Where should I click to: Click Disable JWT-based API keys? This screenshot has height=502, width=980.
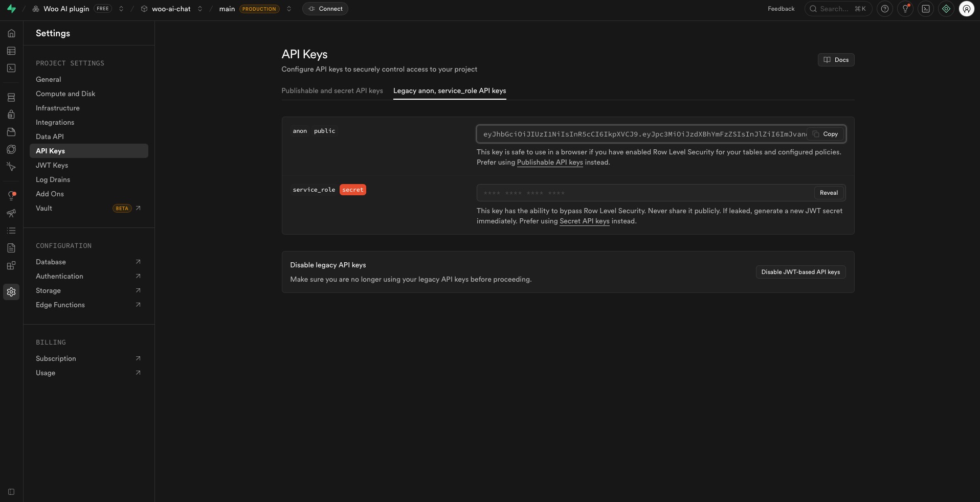(800, 272)
